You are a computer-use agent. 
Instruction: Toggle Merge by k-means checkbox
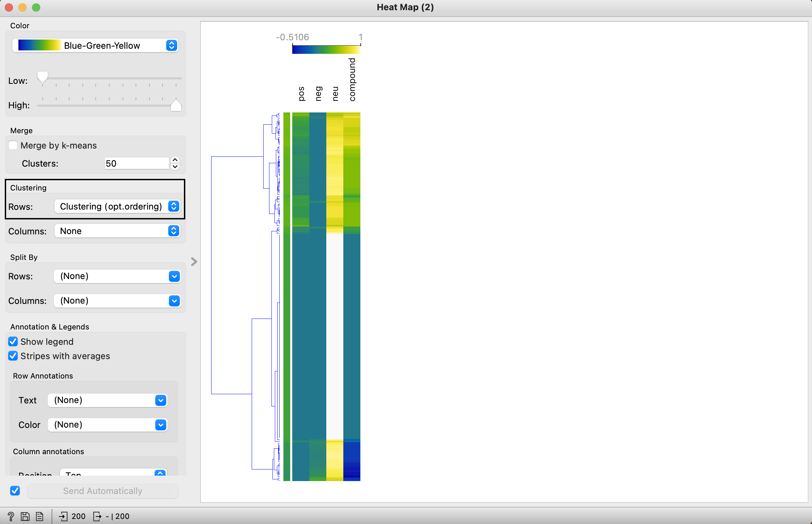coord(13,145)
